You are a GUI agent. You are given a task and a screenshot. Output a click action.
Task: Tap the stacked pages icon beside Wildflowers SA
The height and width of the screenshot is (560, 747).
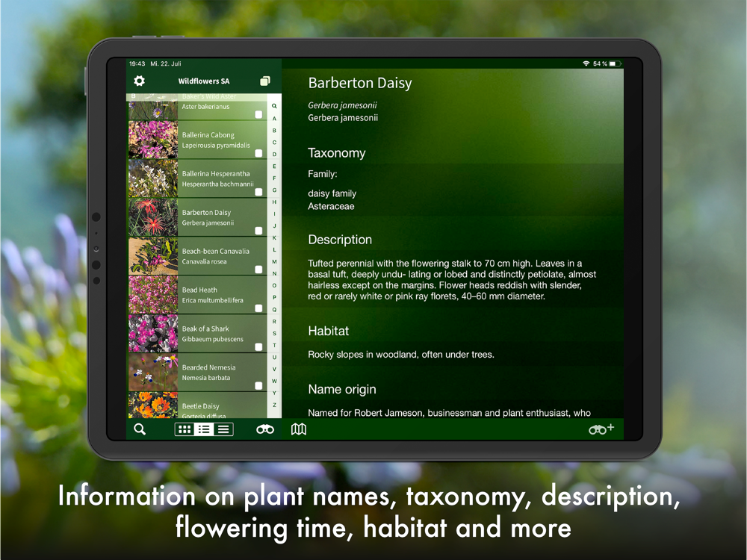click(265, 81)
